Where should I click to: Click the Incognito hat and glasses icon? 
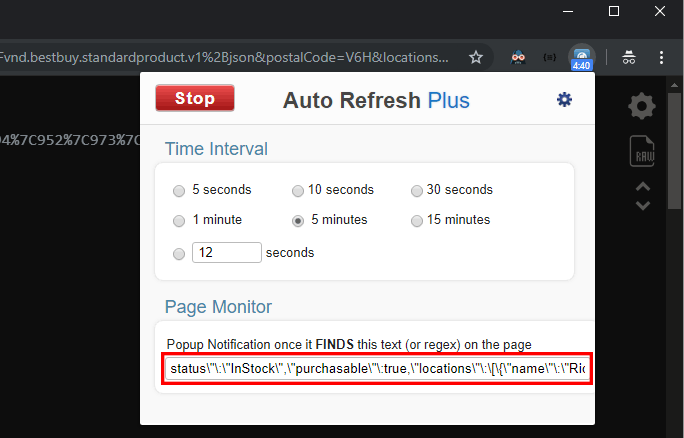[629, 57]
